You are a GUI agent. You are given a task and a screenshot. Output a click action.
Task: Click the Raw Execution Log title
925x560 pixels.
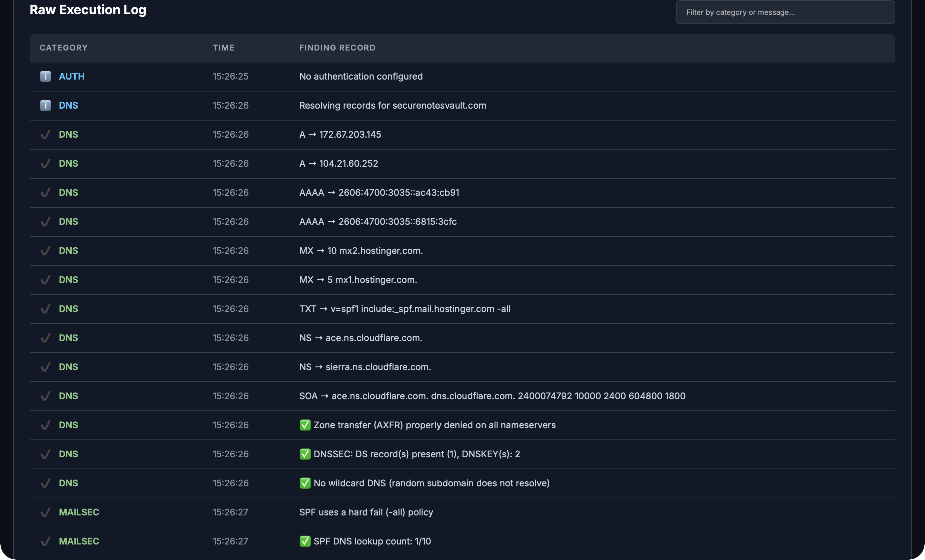point(88,10)
